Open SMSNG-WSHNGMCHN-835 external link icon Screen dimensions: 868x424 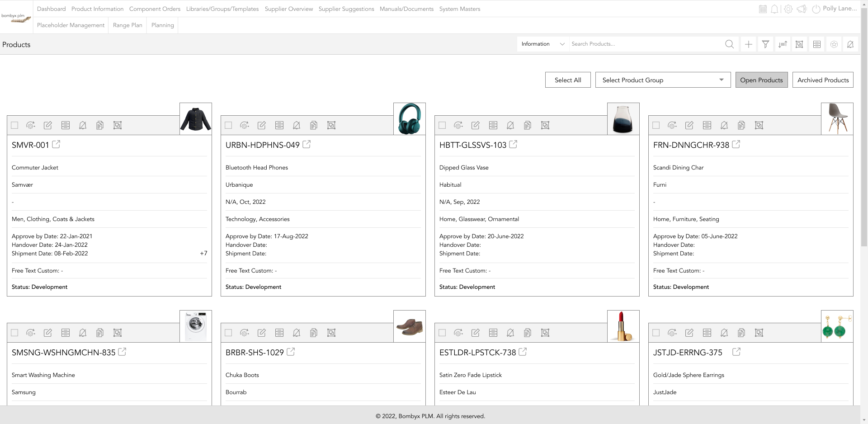tap(122, 352)
